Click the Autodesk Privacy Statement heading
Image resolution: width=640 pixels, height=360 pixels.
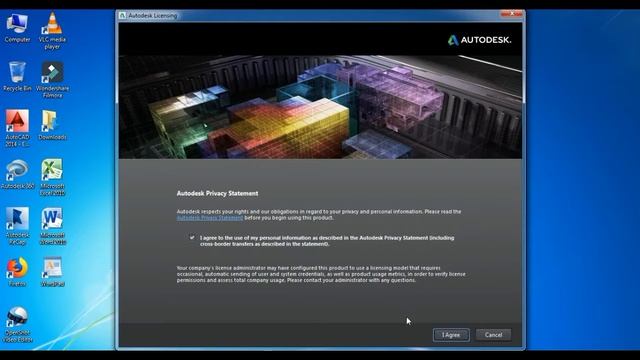coord(217,193)
